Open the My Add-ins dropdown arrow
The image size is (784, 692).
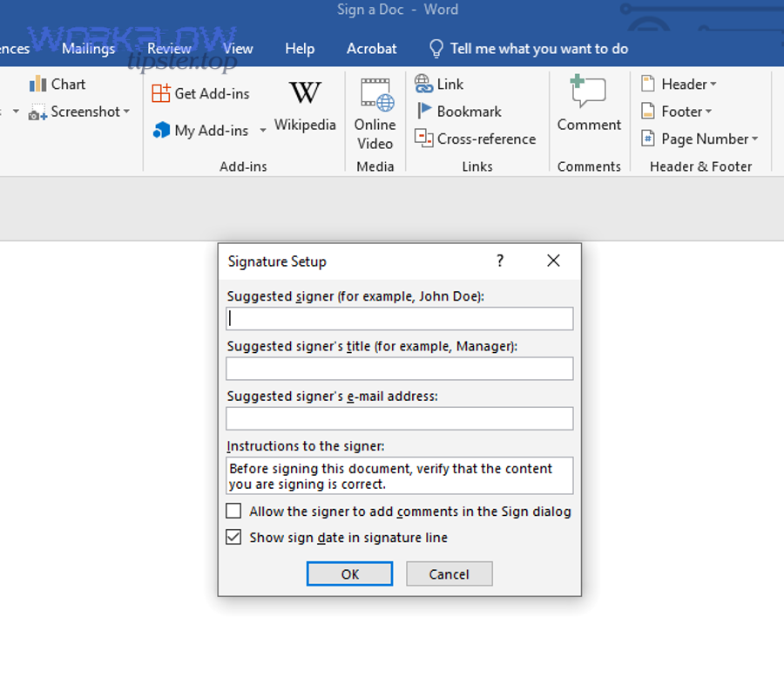pos(263,131)
